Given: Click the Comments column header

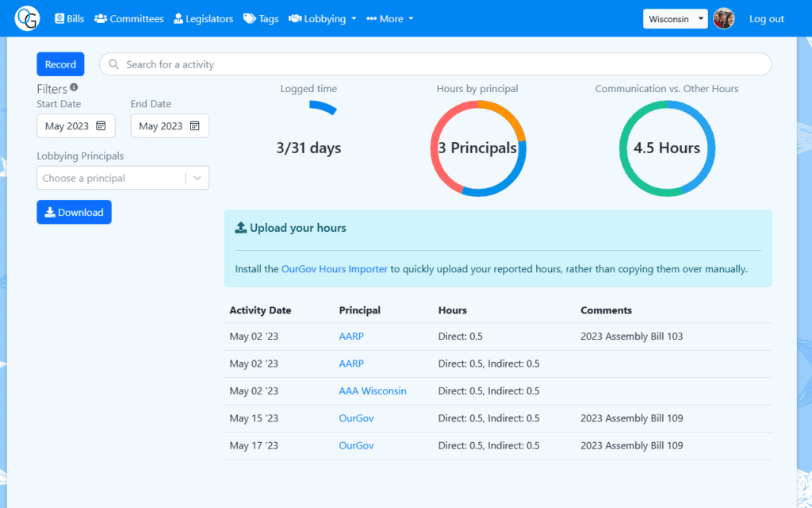Looking at the screenshot, I should [606, 310].
